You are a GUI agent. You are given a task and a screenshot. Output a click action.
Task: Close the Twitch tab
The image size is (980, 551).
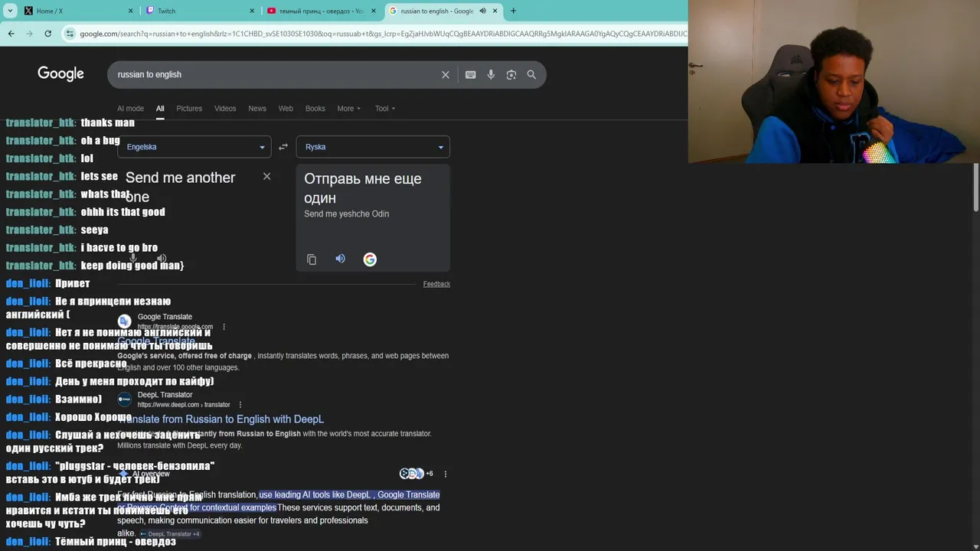click(x=252, y=11)
